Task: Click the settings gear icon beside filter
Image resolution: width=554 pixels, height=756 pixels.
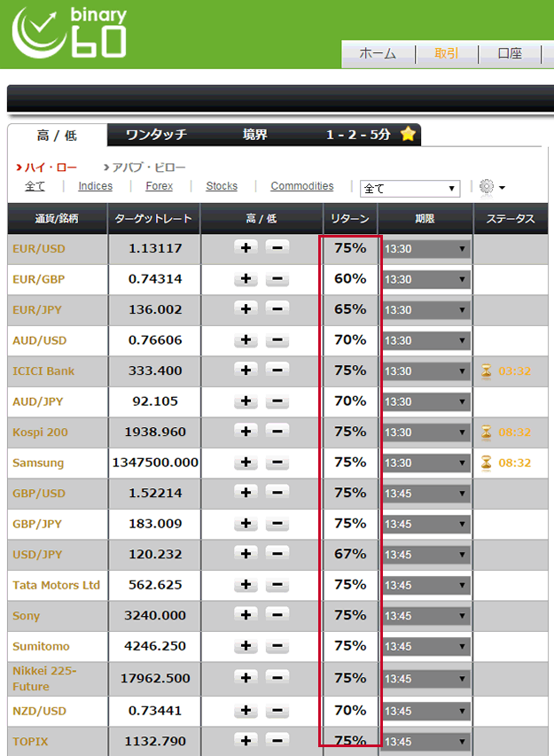Action: click(486, 187)
